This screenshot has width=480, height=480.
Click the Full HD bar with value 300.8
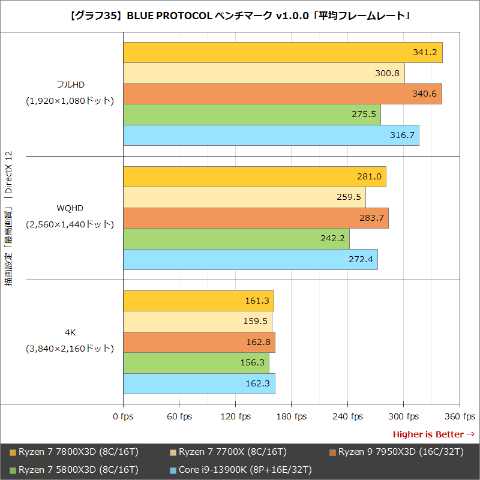264,73
